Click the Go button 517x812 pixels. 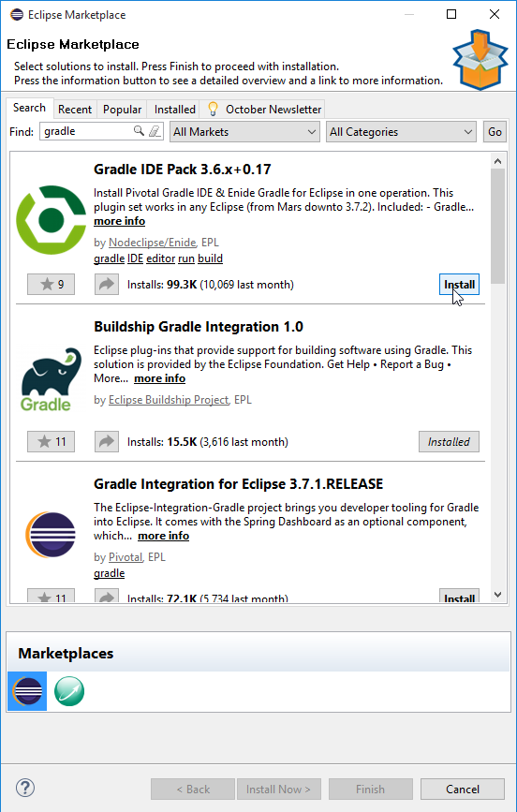(495, 132)
